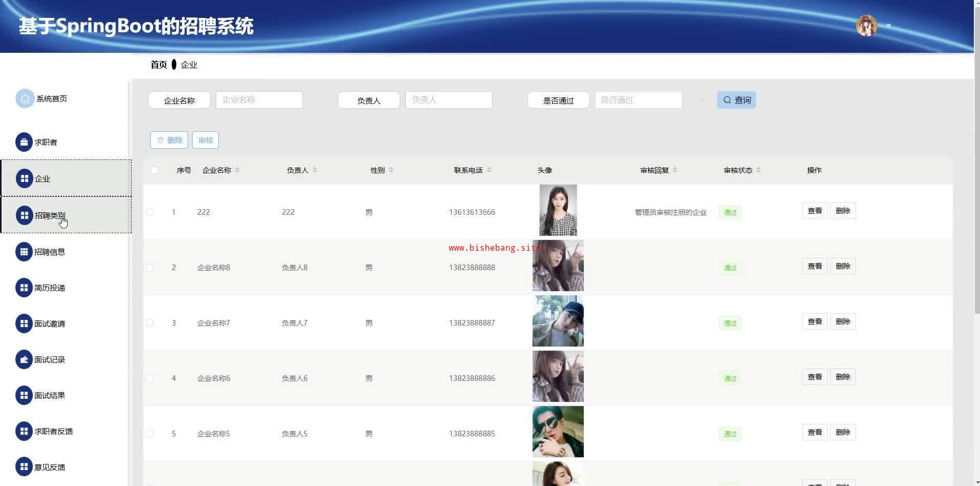Click the 面试记录 wallet icon

[24, 359]
